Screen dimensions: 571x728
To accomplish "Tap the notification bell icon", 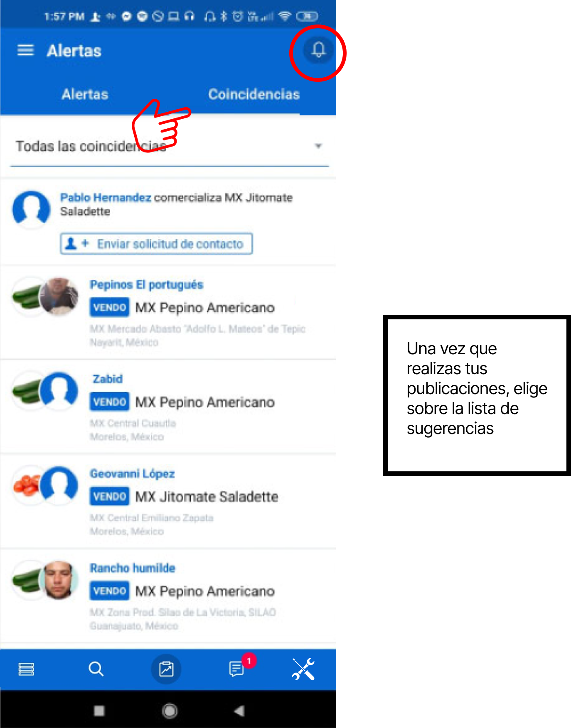I will (x=318, y=50).
